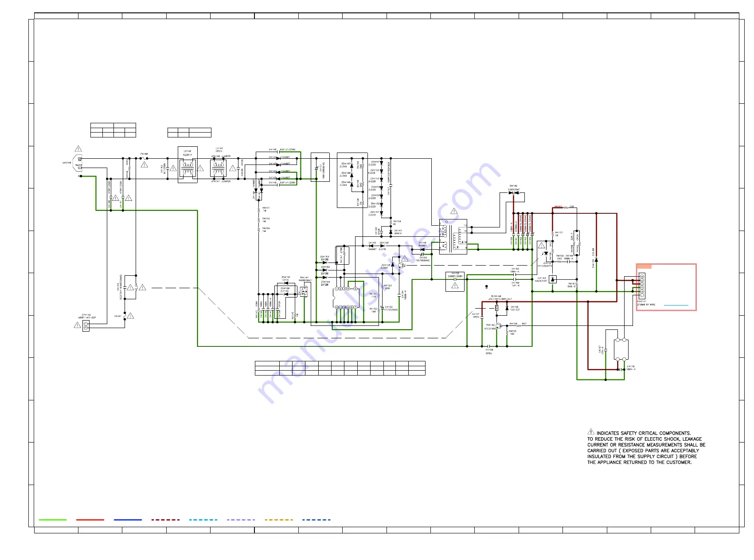Click the solid blue legend line

click(128, 520)
